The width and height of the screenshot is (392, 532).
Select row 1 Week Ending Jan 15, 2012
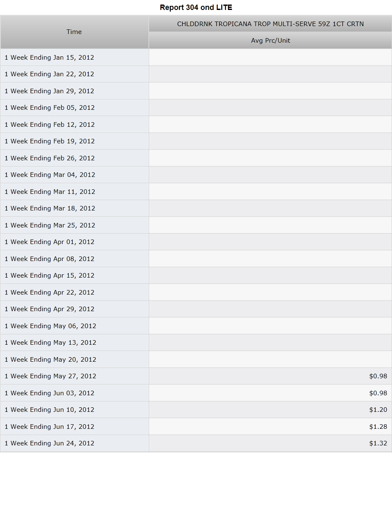point(196,58)
